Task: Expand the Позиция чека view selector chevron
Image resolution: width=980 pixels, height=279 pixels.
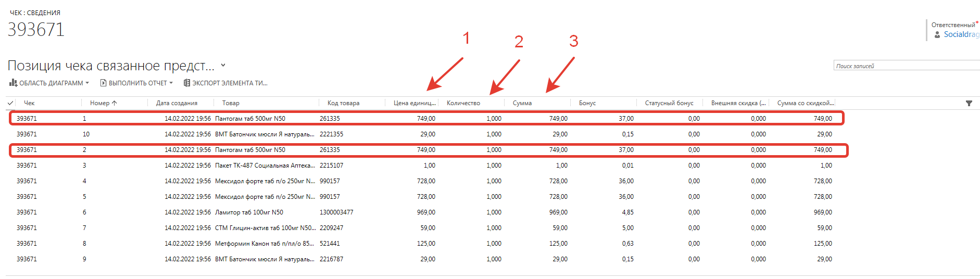Action: pos(223,66)
